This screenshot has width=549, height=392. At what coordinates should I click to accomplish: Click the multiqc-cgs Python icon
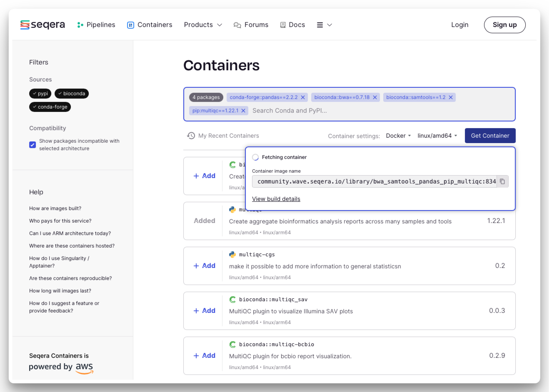(x=232, y=254)
